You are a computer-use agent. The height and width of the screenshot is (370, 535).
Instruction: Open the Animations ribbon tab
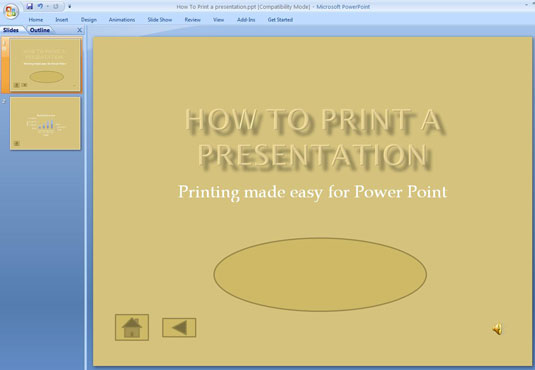(x=122, y=20)
